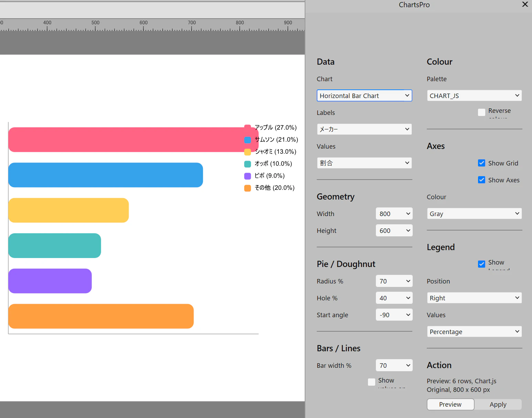This screenshot has width=532, height=418.
Task: Open the Height dropdown set to 600
Action: click(394, 231)
